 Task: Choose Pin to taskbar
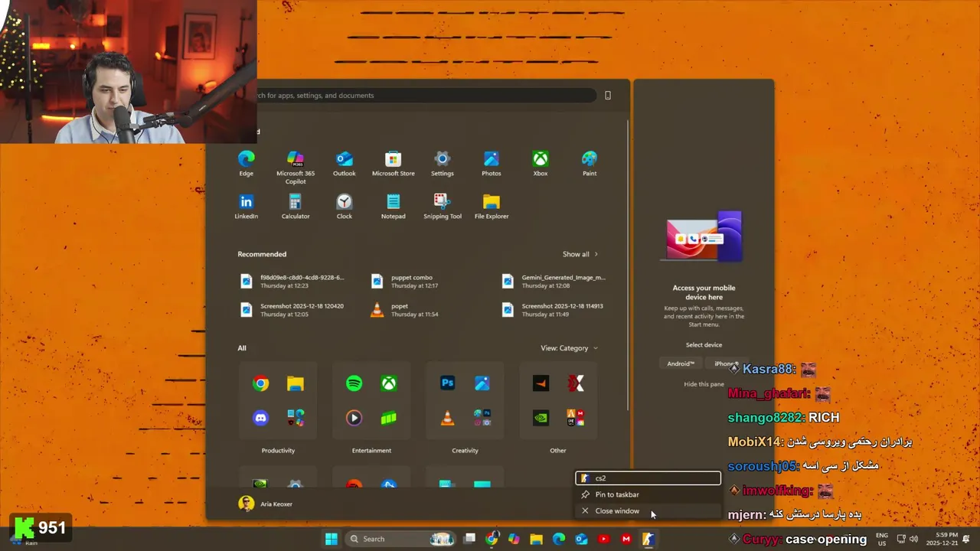point(648,494)
